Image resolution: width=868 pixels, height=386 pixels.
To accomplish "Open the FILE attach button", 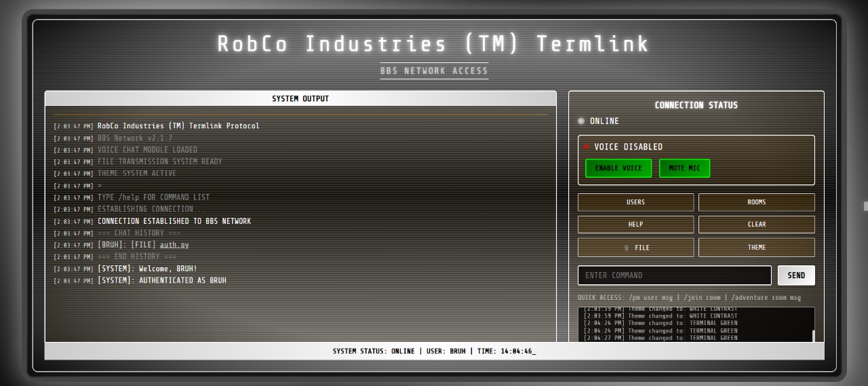I will click(x=635, y=248).
